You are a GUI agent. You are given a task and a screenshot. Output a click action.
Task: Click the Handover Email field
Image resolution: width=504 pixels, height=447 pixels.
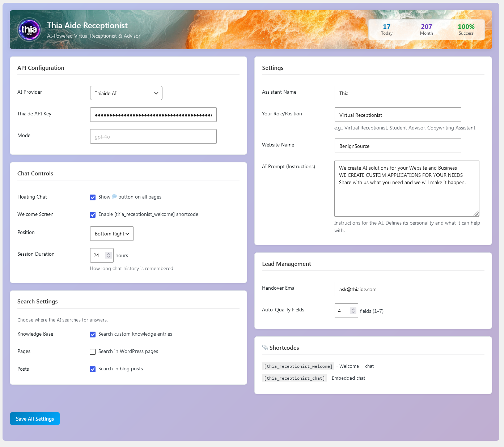(x=398, y=289)
